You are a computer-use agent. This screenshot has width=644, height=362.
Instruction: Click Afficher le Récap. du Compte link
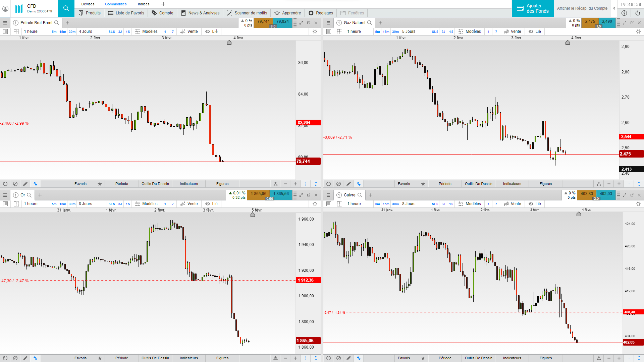(582, 8)
